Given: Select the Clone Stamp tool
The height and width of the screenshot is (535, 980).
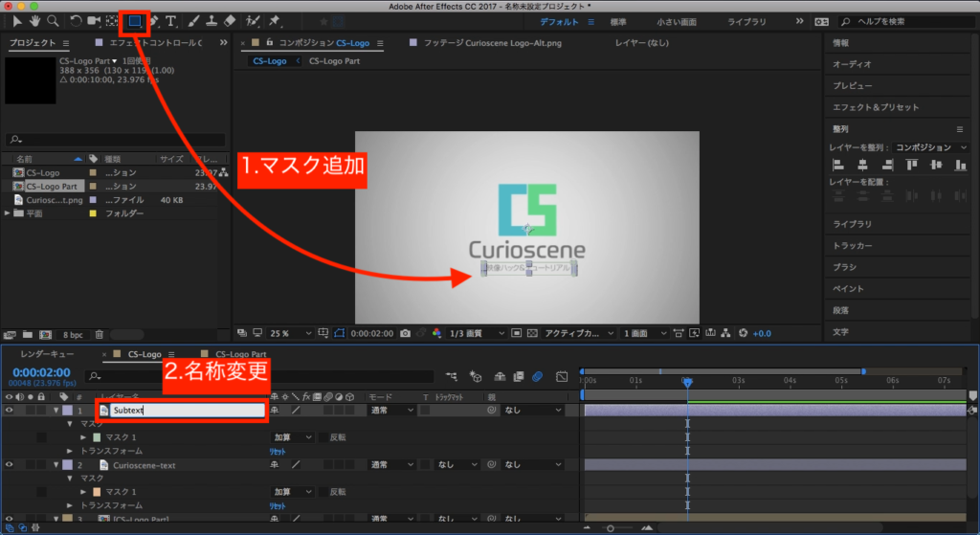Looking at the screenshot, I should 211,20.
